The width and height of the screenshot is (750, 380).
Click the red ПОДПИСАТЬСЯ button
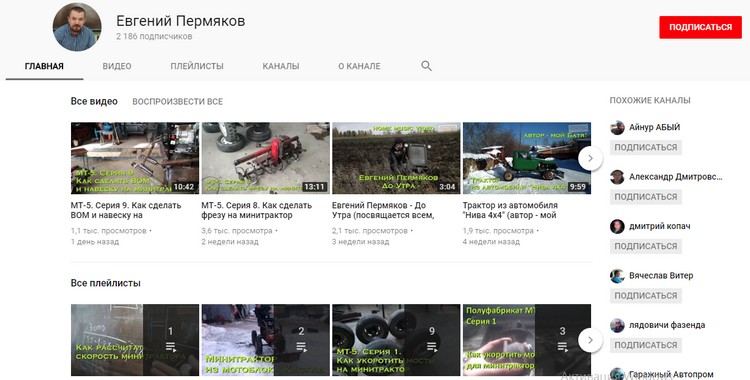point(700,27)
